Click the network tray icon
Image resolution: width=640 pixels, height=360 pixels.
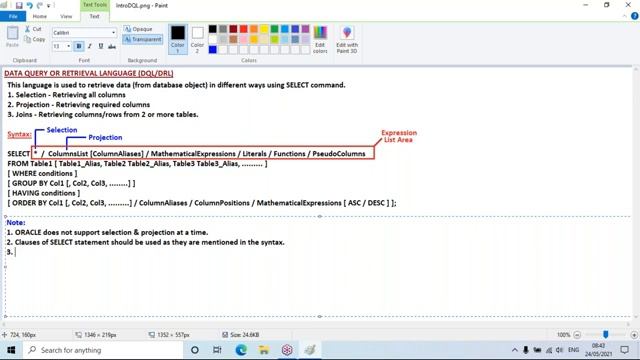[x=549, y=350]
